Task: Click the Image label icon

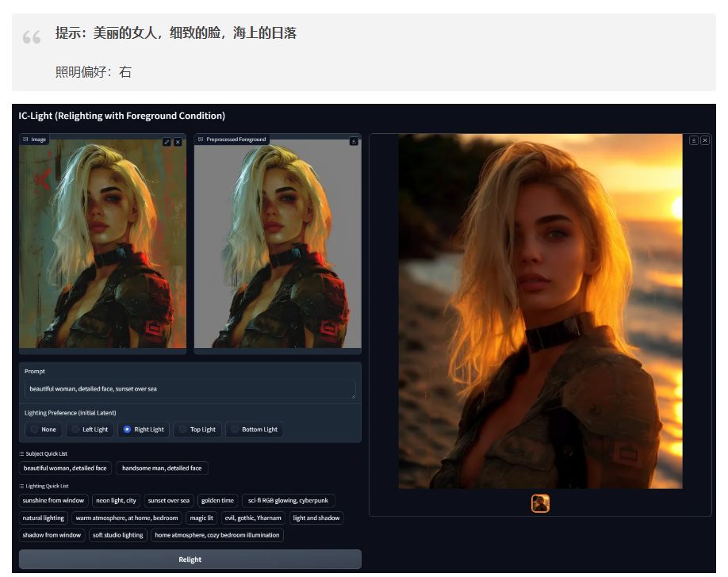Action: tap(25, 139)
